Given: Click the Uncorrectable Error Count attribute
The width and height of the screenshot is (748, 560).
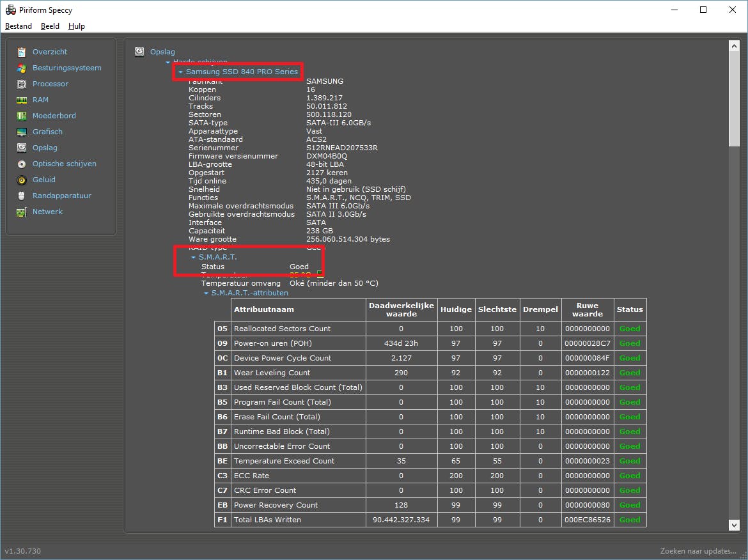Looking at the screenshot, I should click(281, 446).
